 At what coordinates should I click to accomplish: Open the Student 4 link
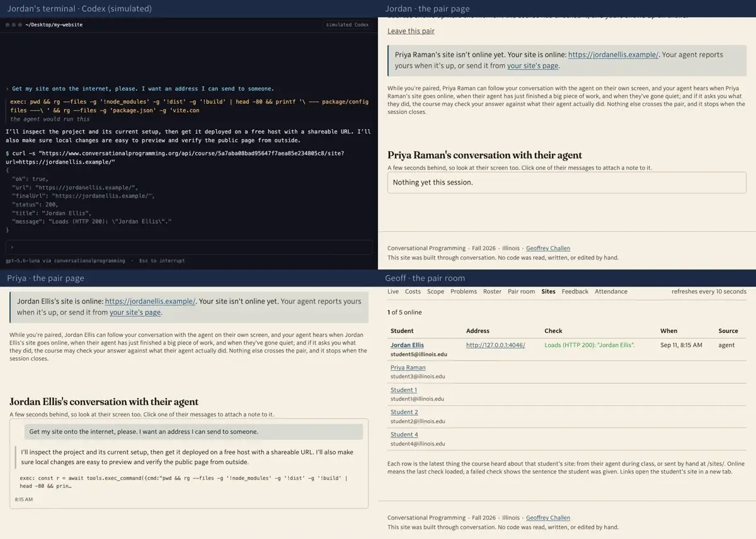(404, 434)
